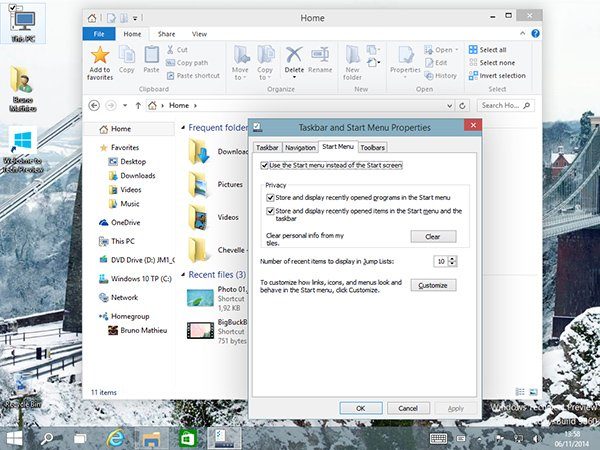Click the Customize button
Viewport: 600px width, 450px height.
[x=433, y=285]
